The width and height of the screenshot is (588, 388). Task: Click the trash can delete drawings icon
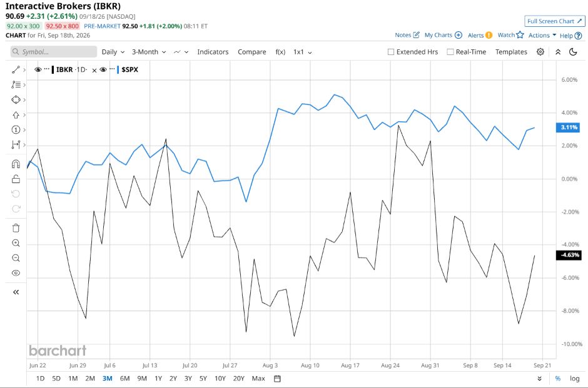tap(16, 228)
